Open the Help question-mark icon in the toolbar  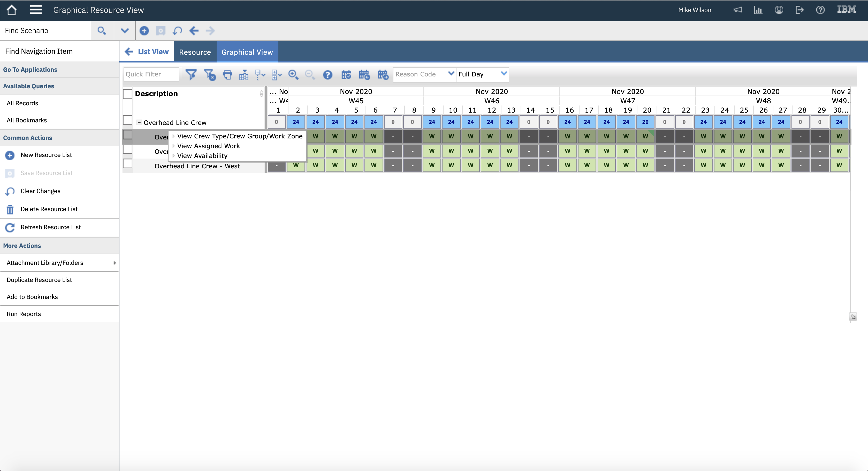point(327,74)
